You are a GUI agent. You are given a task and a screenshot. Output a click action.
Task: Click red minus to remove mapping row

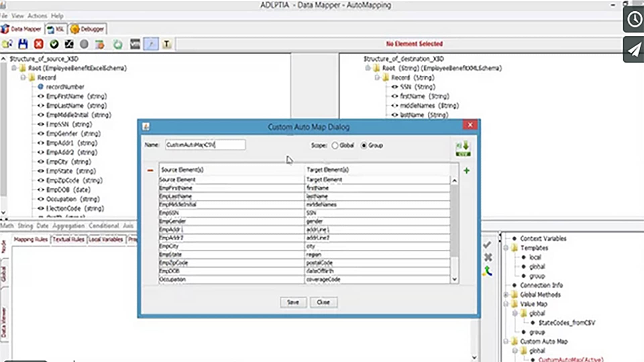[x=150, y=171]
